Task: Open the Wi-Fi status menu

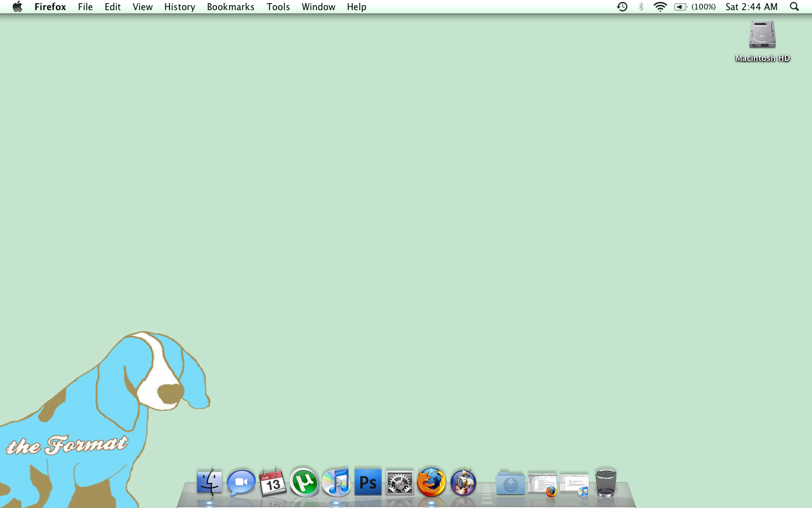Action: point(660,7)
